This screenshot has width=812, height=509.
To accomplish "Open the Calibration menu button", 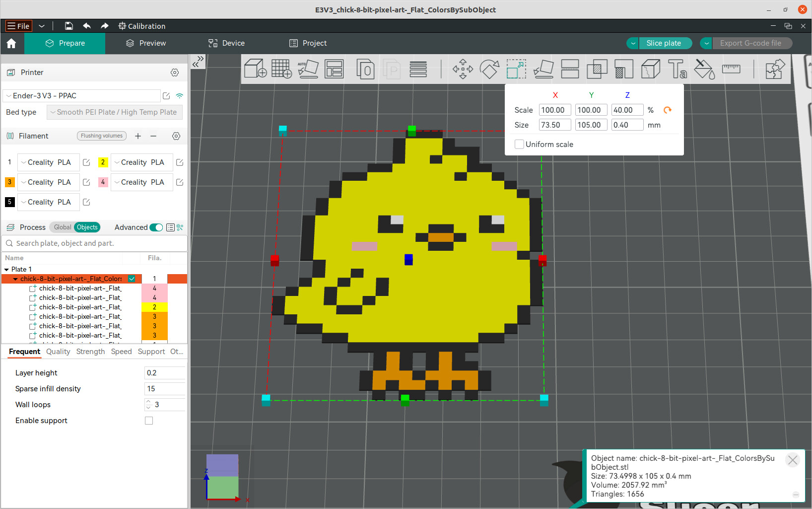I will (141, 26).
